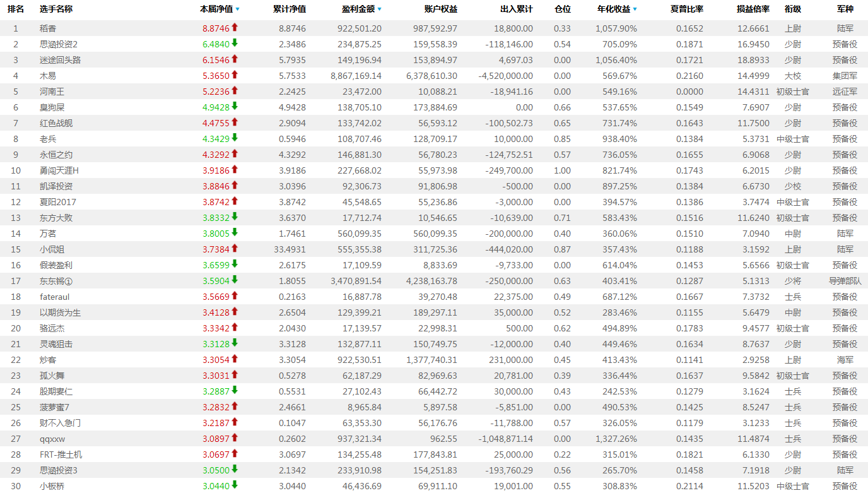Click the green down arrow in 灵魂狙击's row

[x=235, y=343]
